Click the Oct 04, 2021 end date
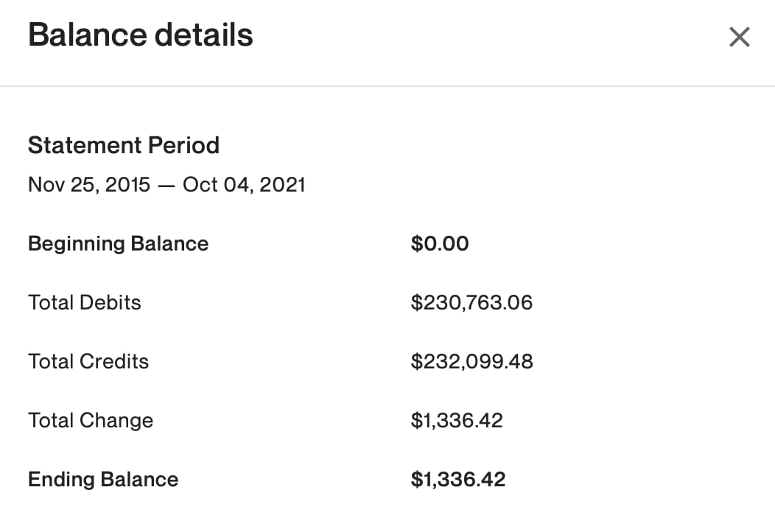775x532 pixels. click(244, 185)
